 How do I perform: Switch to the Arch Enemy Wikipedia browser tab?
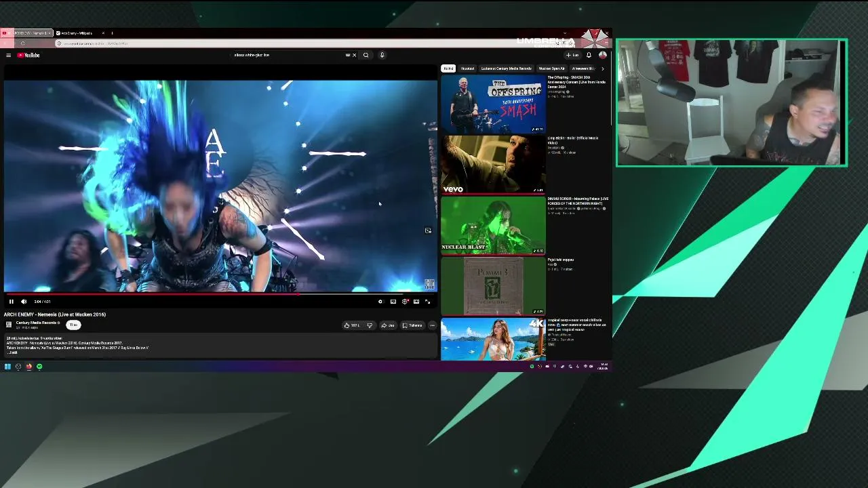78,33
